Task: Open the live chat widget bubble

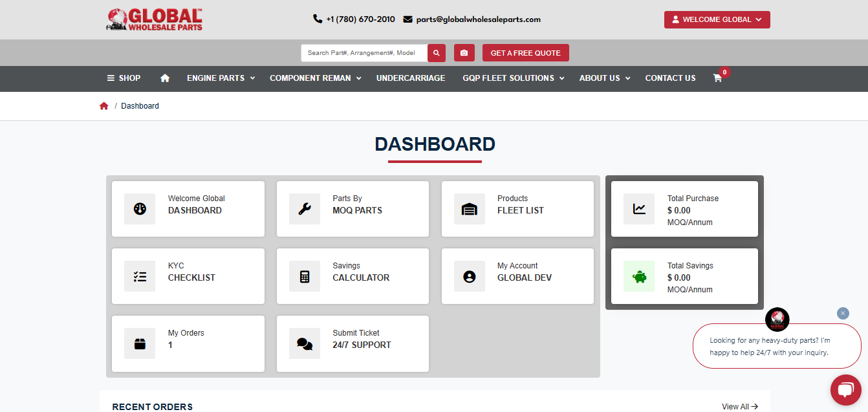Action: click(845, 389)
